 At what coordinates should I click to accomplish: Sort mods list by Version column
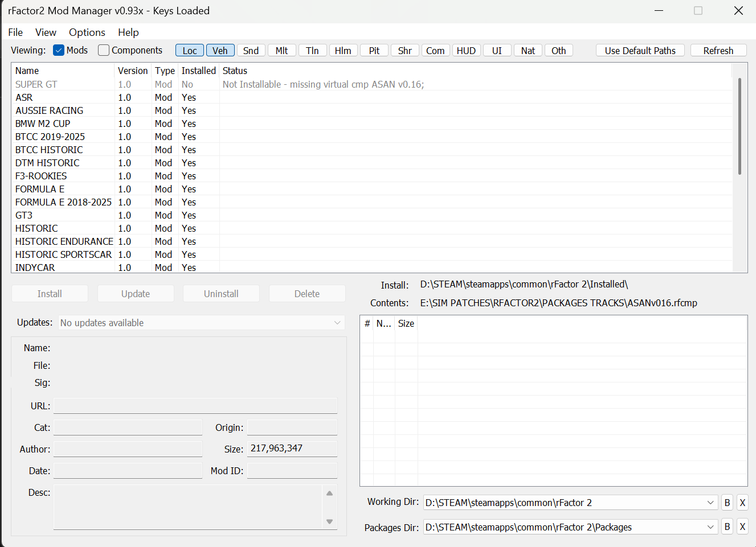point(133,71)
